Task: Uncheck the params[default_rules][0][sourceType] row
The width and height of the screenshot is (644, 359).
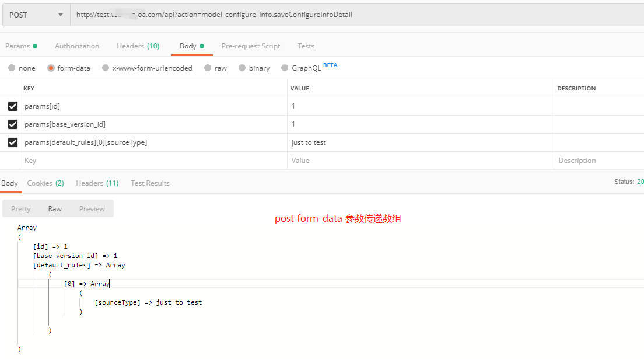Action: [x=13, y=142]
